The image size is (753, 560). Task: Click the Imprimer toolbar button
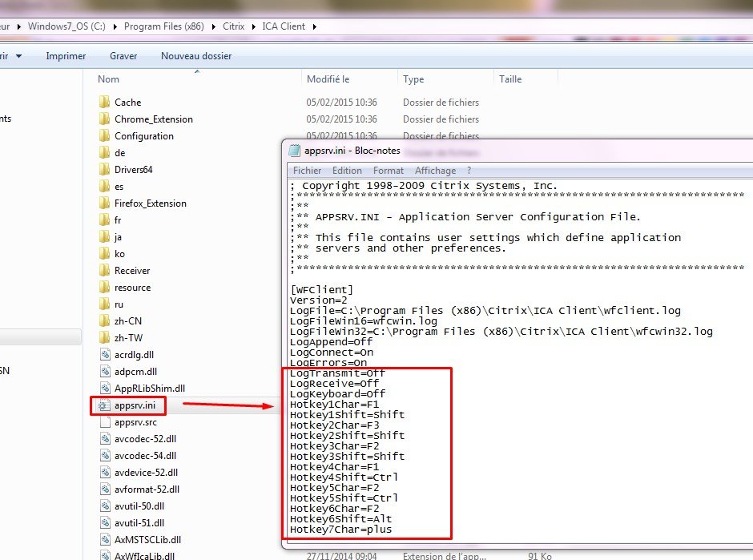coord(66,56)
